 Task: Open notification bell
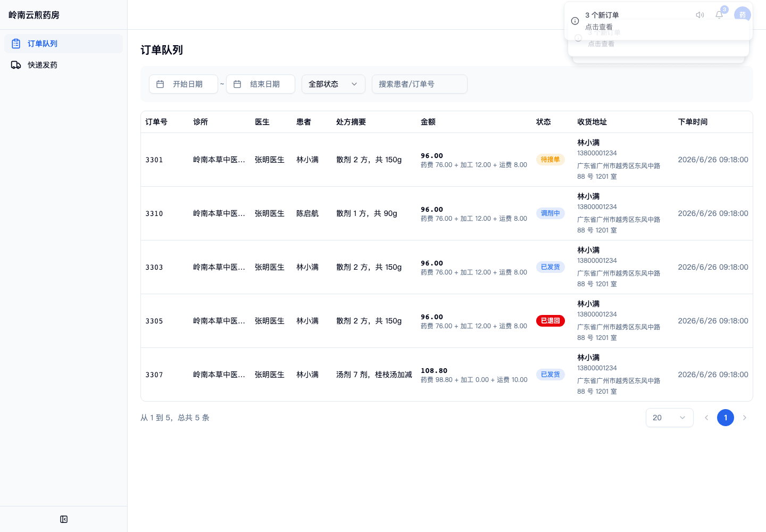719,15
